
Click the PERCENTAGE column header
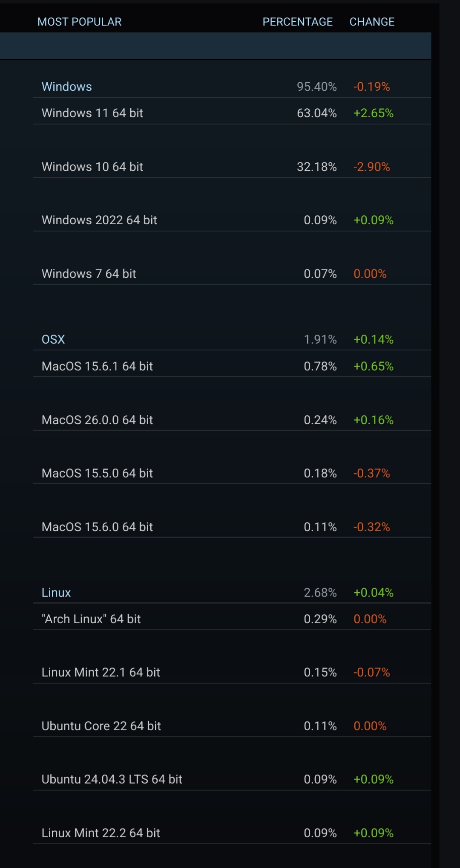coord(297,22)
